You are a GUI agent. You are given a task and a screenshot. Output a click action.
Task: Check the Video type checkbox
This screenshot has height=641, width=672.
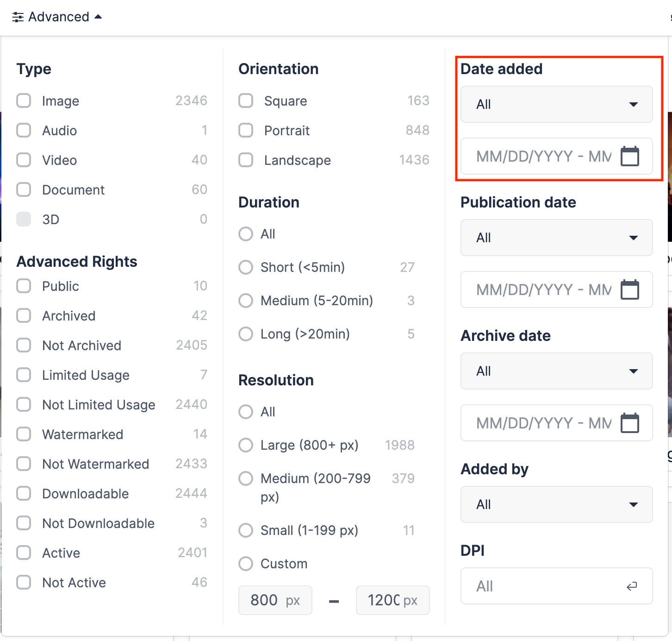24,160
